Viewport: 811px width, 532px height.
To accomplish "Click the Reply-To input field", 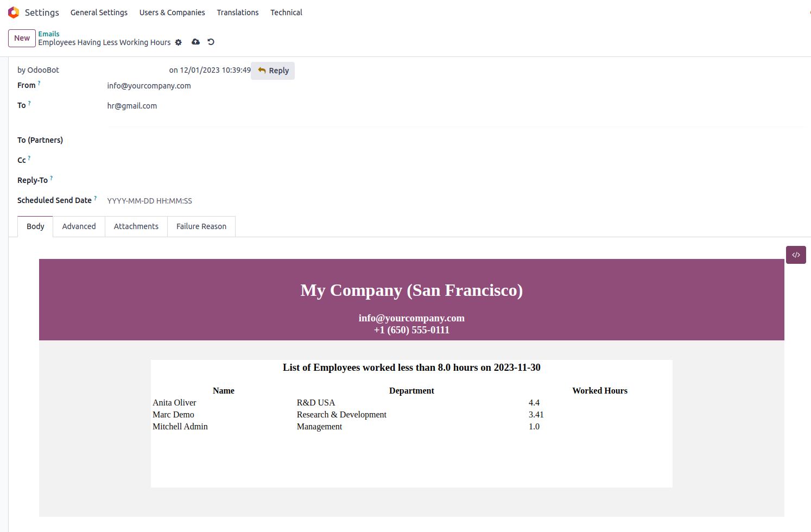I will [455, 180].
